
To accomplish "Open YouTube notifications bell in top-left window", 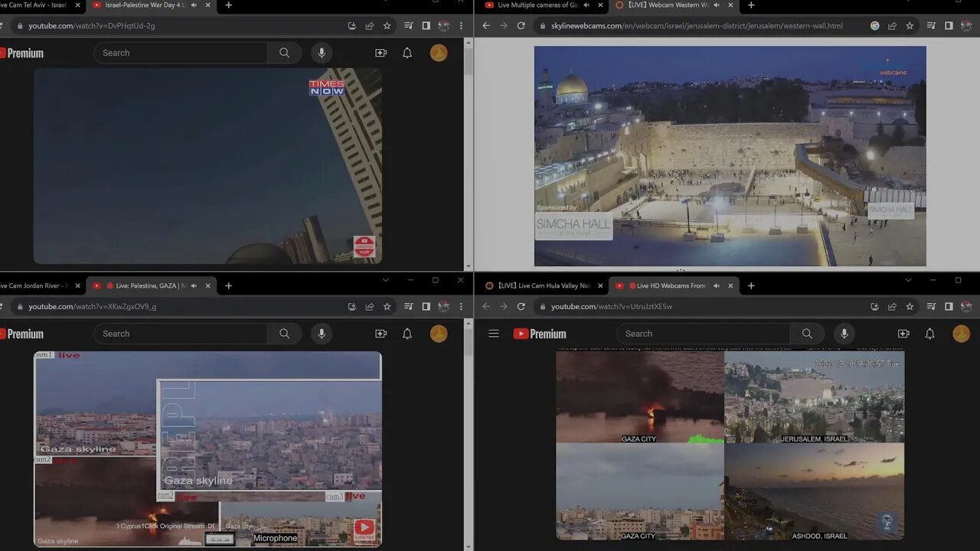I will 407,53.
